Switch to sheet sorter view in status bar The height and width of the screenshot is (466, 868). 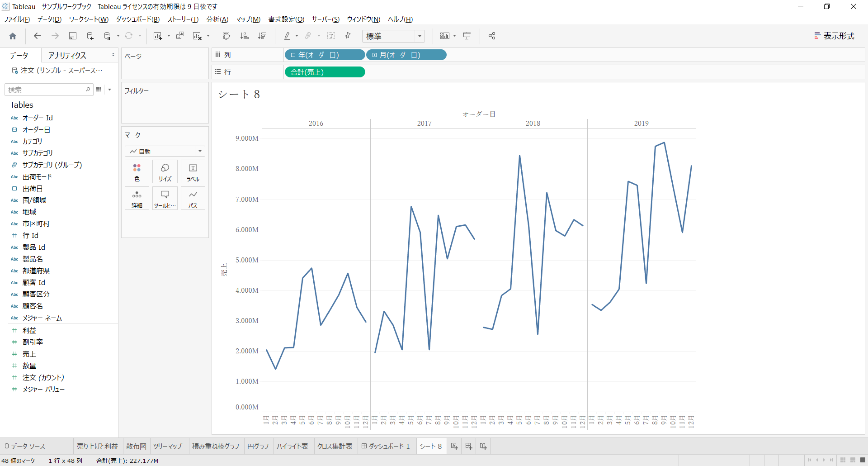(x=843, y=461)
